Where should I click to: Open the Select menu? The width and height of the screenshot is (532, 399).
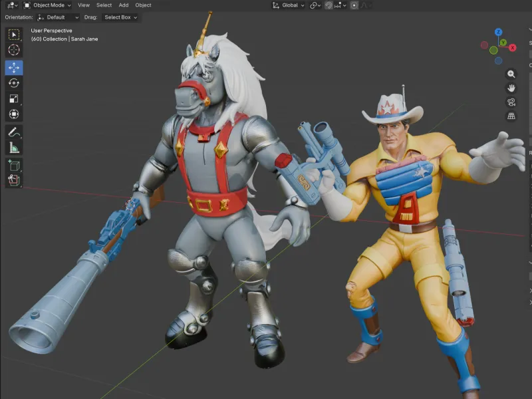(104, 5)
